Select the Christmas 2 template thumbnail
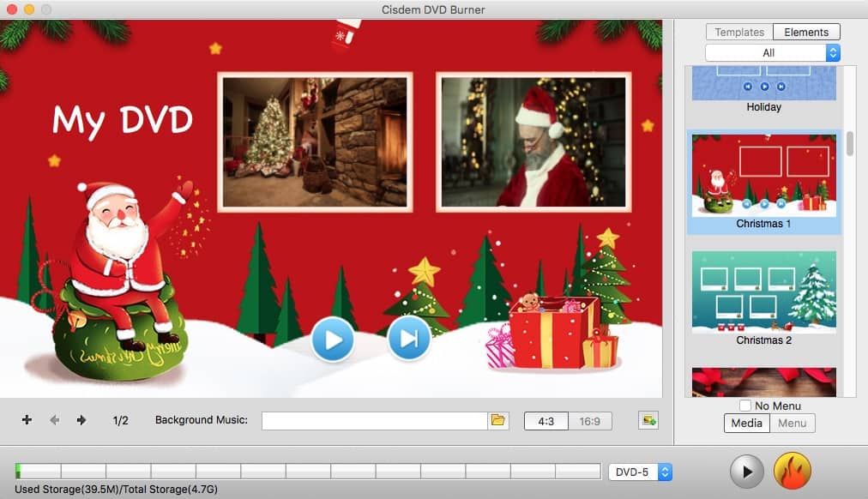This screenshot has width=868, height=499. point(763,292)
